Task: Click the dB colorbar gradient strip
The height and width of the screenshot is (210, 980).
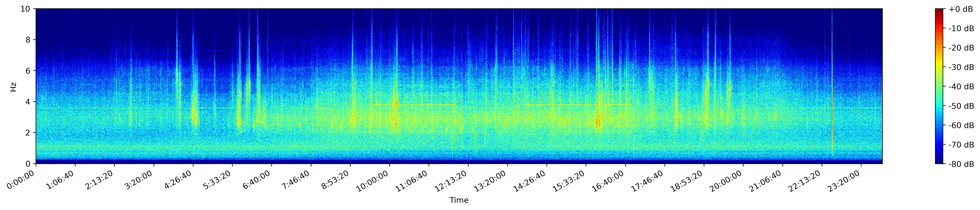Action: 939,86
